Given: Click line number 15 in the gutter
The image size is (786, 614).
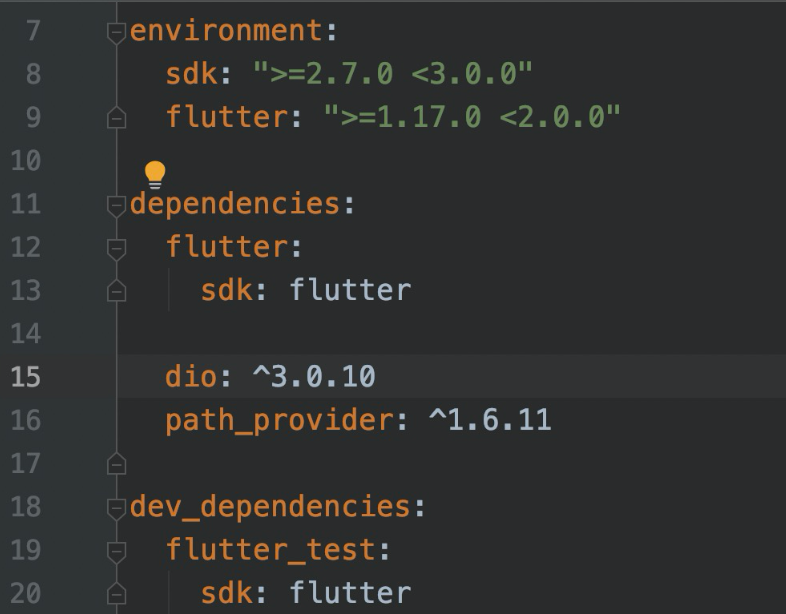Looking at the screenshot, I should (x=26, y=377).
